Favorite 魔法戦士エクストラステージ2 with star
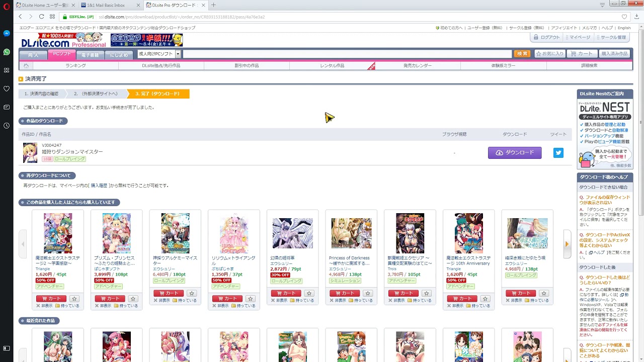Image resolution: width=644 pixels, height=362 pixels. [74, 299]
